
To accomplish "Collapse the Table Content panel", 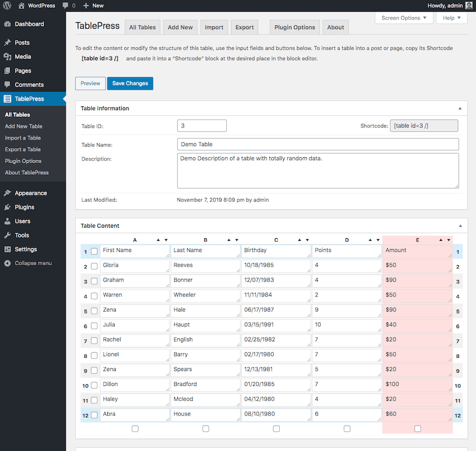I will click(460, 226).
